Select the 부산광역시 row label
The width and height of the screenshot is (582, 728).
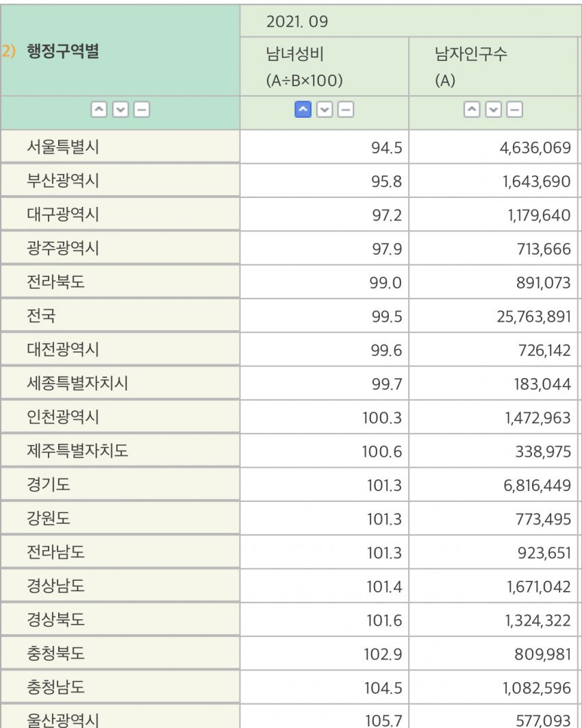click(63, 181)
